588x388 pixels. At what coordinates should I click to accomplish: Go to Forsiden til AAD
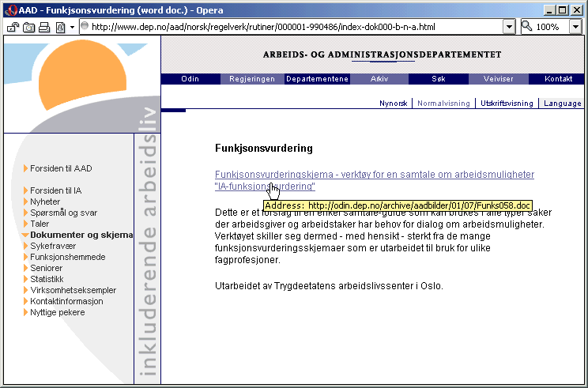[x=61, y=168]
